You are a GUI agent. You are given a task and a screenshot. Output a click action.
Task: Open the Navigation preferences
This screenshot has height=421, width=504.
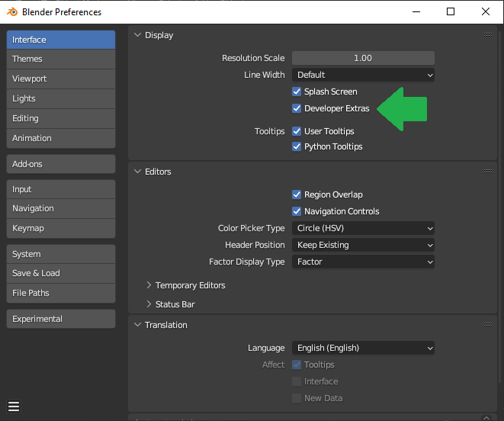[61, 208]
